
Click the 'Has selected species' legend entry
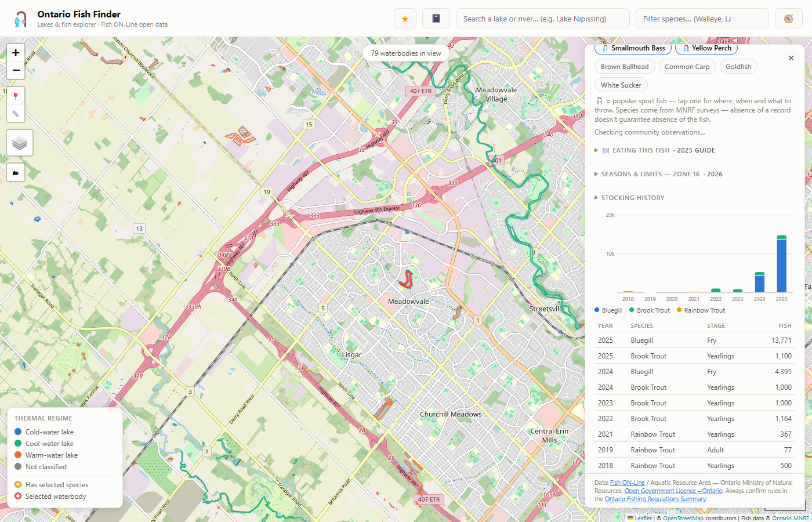tap(51, 485)
